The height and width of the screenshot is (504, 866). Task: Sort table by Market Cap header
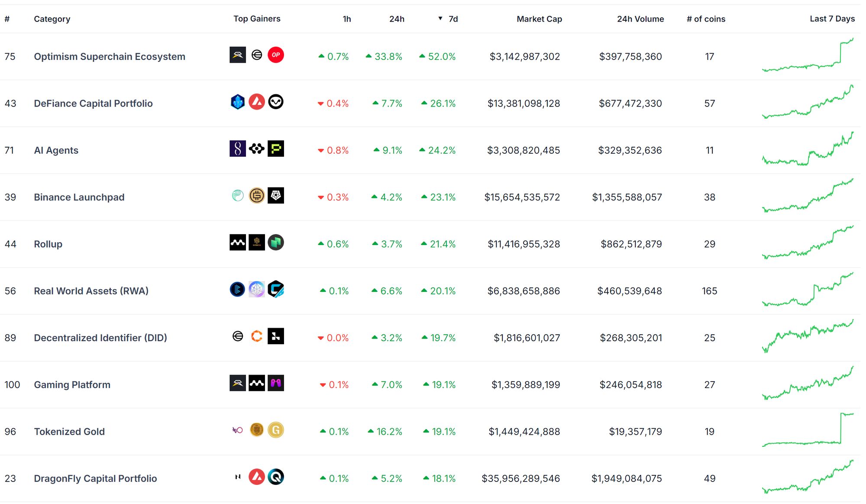[539, 19]
